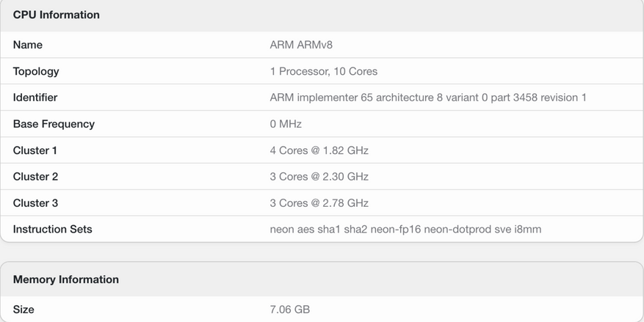The image size is (644, 322).
Task: Click the Name row label
Action: pos(28,45)
